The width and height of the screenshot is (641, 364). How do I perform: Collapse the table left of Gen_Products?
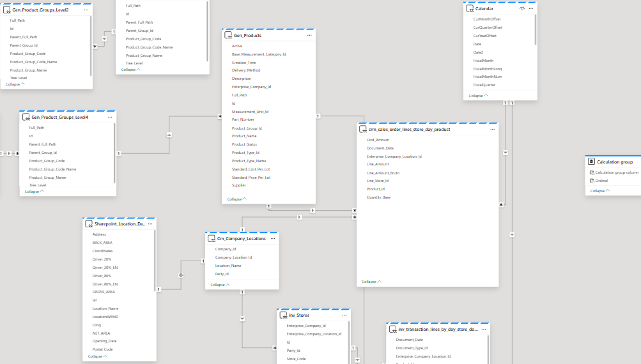[131, 70]
